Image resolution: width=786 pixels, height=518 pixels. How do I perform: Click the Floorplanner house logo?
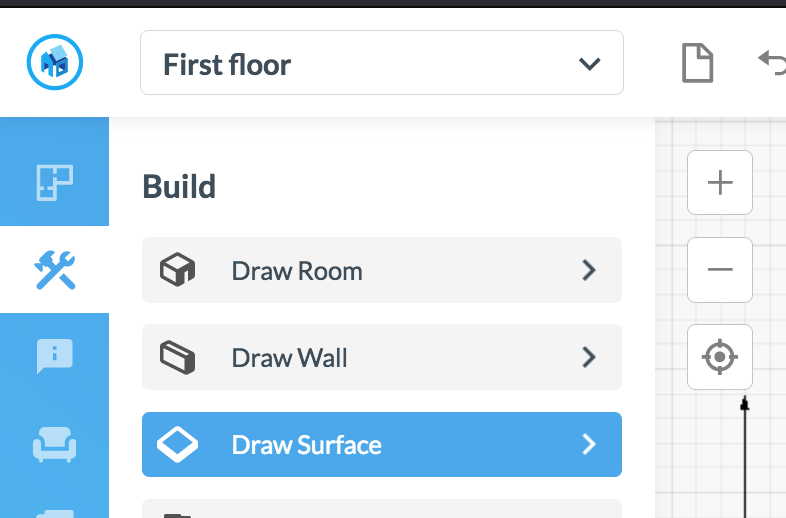55,62
